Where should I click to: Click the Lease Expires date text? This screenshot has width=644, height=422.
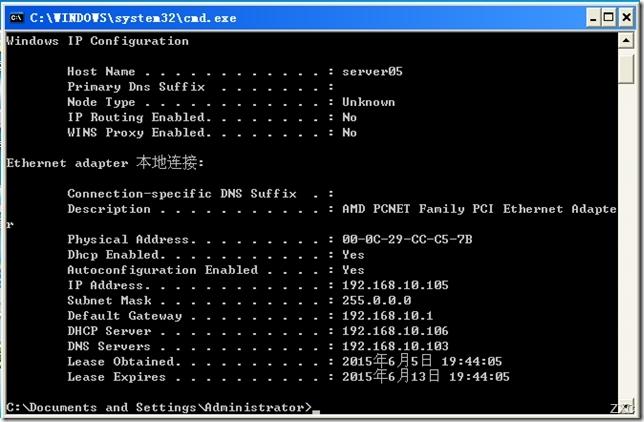tap(426, 376)
